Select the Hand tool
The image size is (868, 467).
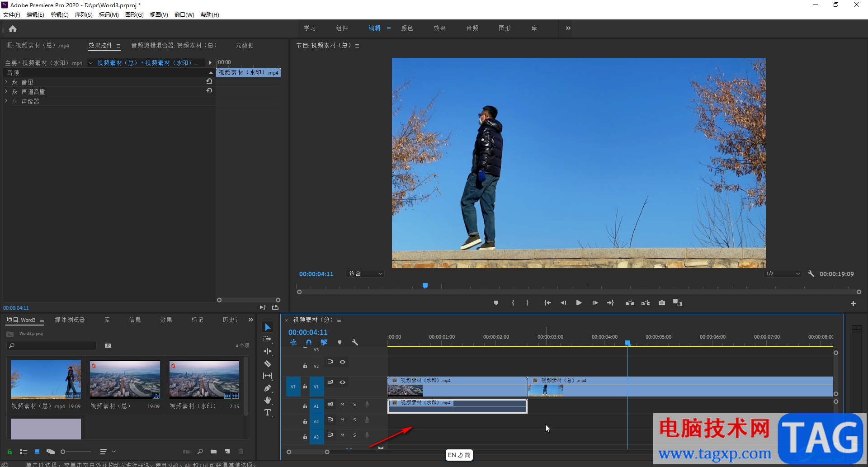click(x=268, y=400)
